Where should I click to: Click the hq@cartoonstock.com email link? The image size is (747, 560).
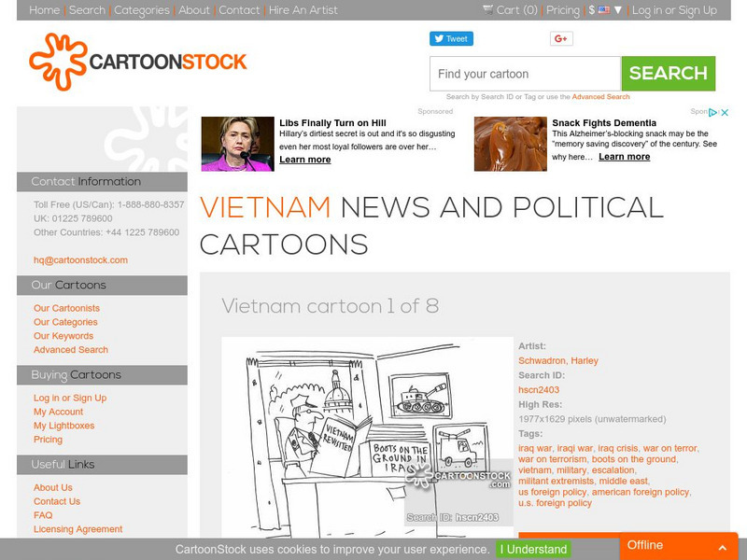pos(80,260)
